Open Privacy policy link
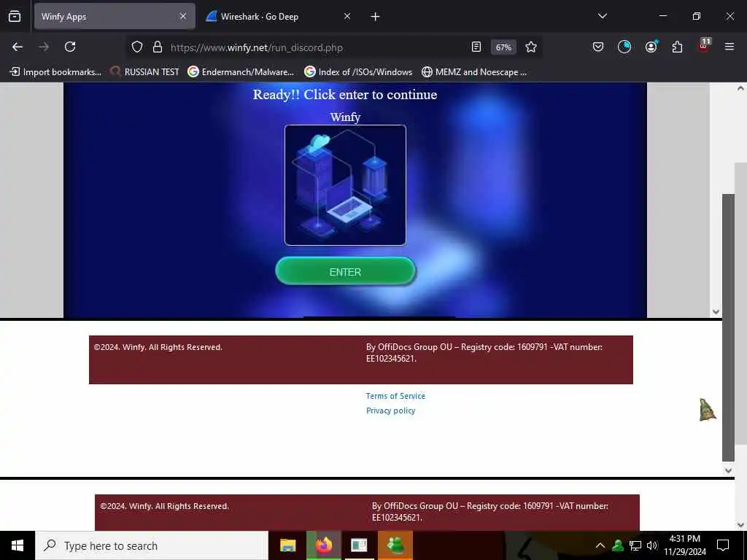 (x=391, y=411)
